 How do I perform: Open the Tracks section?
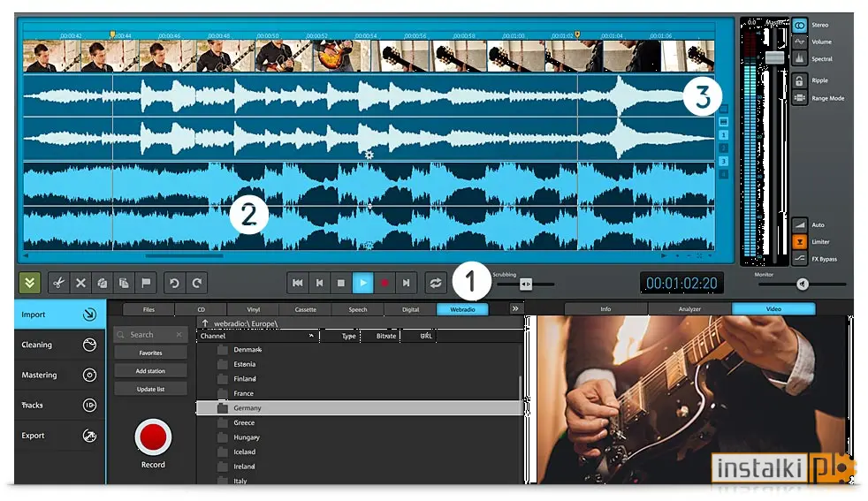pyautogui.click(x=60, y=406)
